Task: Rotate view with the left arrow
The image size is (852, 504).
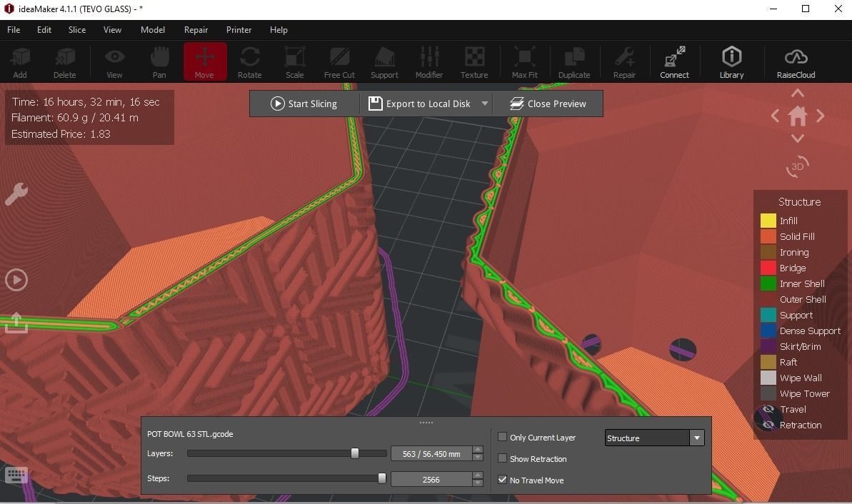Action: pos(776,116)
